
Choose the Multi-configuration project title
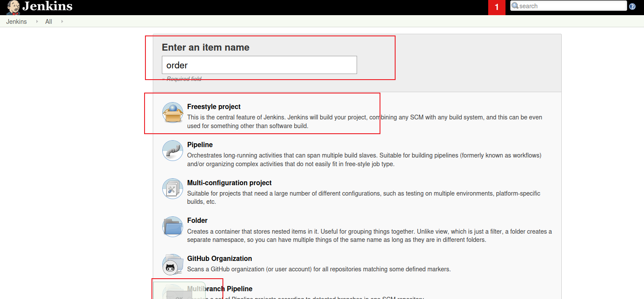click(x=229, y=183)
